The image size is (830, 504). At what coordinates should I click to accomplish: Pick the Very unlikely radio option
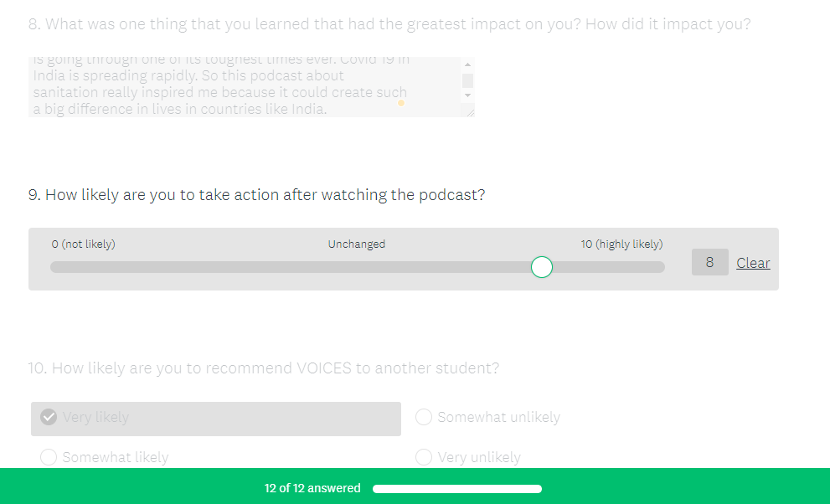(x=424, y=457)
